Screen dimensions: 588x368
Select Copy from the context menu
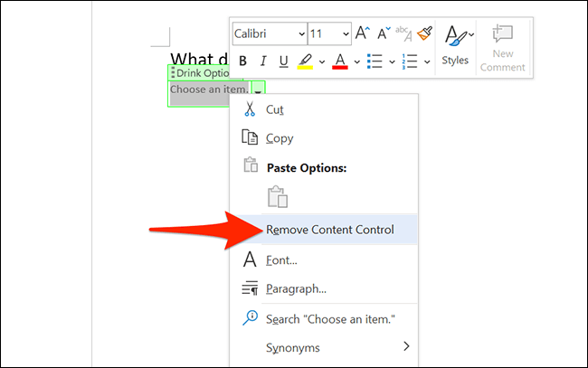click(279, 138)
